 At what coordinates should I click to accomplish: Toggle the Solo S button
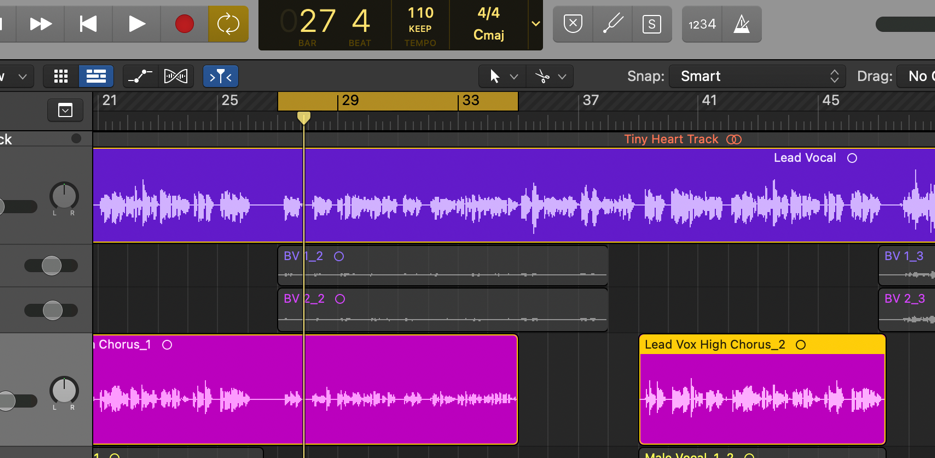point(652,24)
